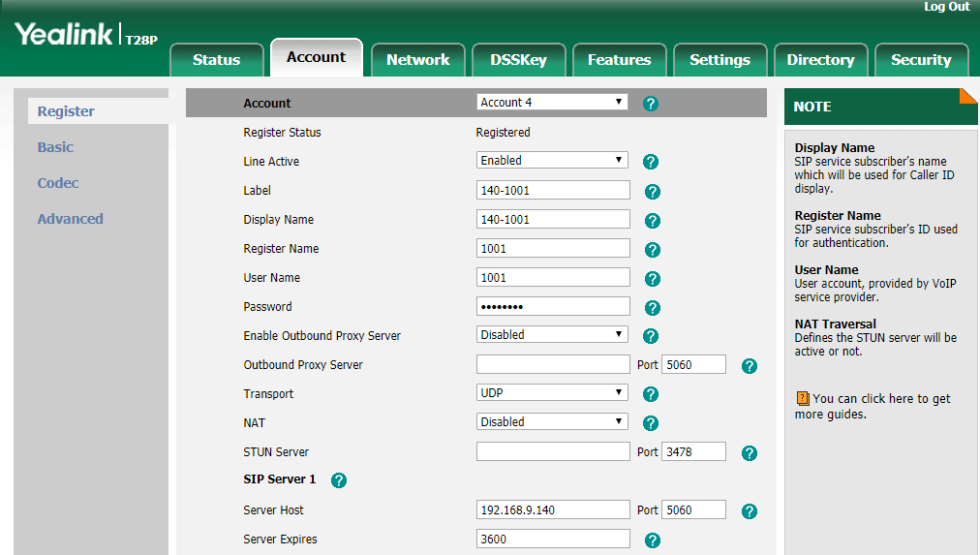980x555 pixels.
Task: Open the NAT dropdown
Action: [x=552, y=422]
